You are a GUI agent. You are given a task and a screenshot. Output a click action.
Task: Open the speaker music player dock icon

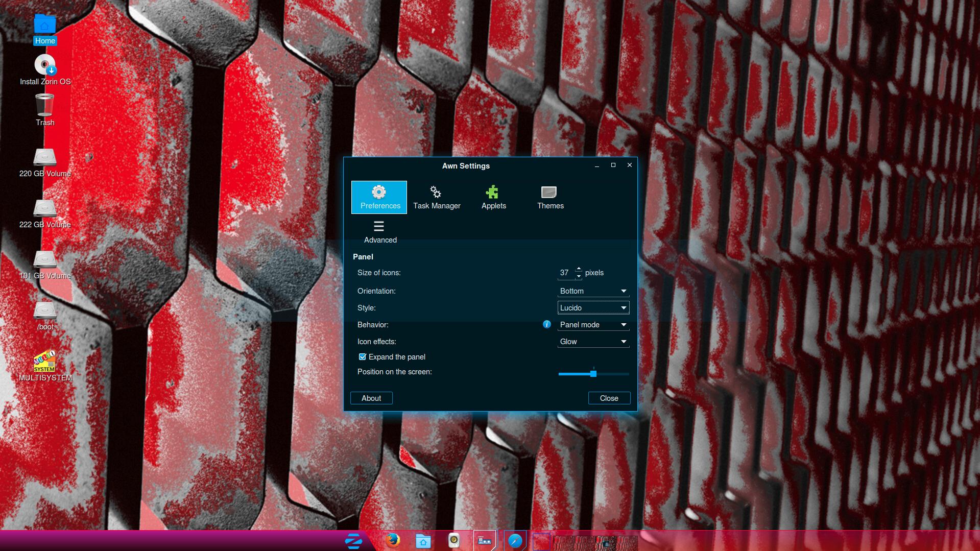pyautogui.click(x=454, y=540)
